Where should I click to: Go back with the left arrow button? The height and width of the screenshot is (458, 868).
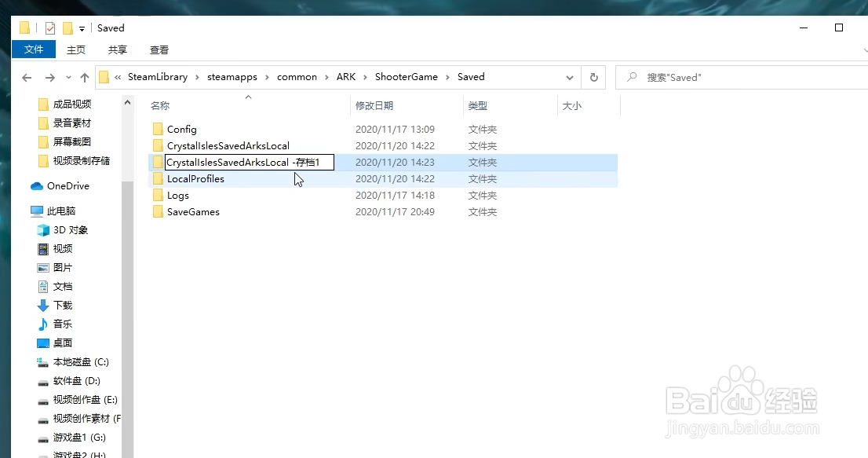[27, 78]
